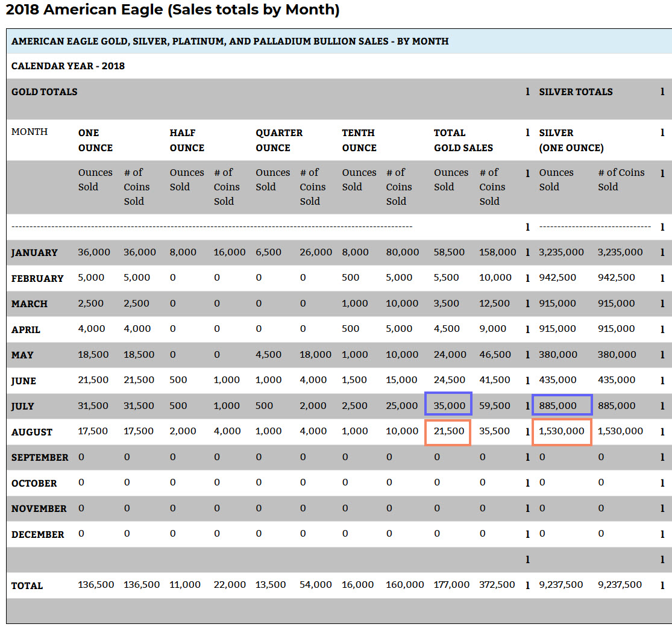This screenshot has width=672, height=627.
Task: Click May's quarter ounce coins value "18,000"
Action: 316,355
